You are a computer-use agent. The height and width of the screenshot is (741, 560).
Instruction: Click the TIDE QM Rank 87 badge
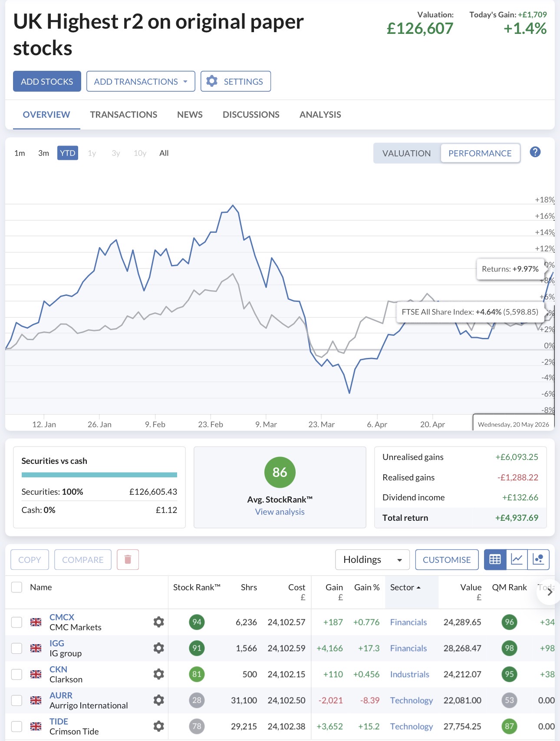click(509, 726)
